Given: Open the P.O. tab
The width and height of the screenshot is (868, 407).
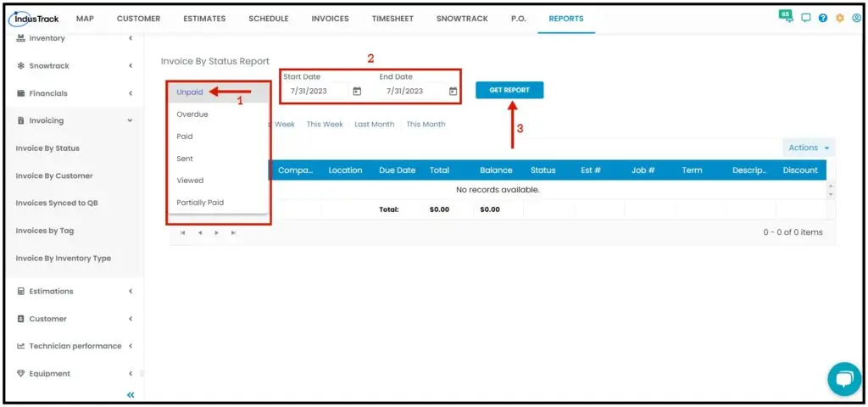Looking at the screenshot, I should point(519,19).
